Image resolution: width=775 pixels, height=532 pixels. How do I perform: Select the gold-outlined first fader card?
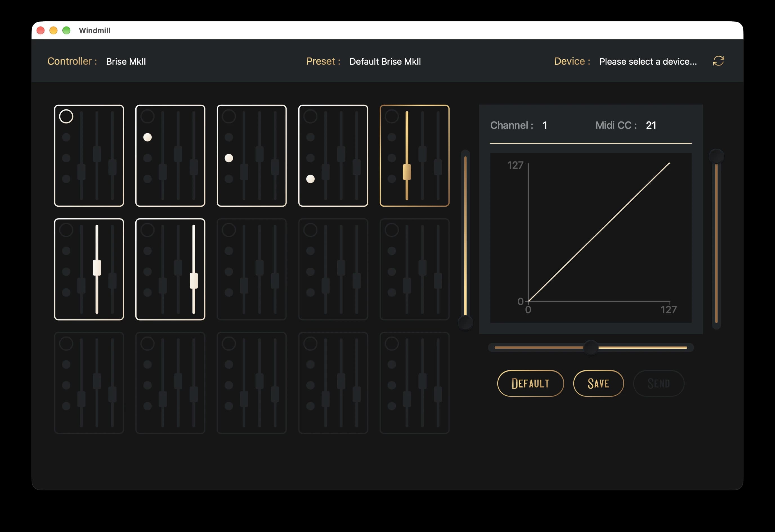pyautogui.click(x=414, y=156)
